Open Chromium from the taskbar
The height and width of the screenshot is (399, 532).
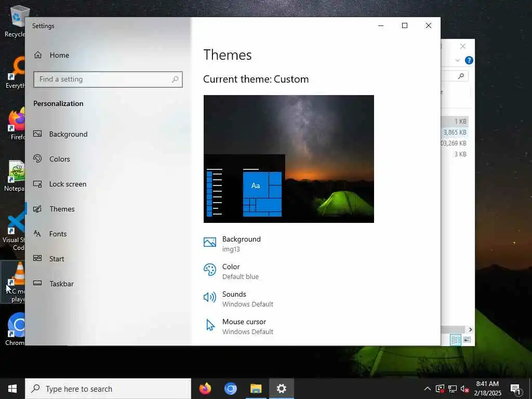click(230, 389)
